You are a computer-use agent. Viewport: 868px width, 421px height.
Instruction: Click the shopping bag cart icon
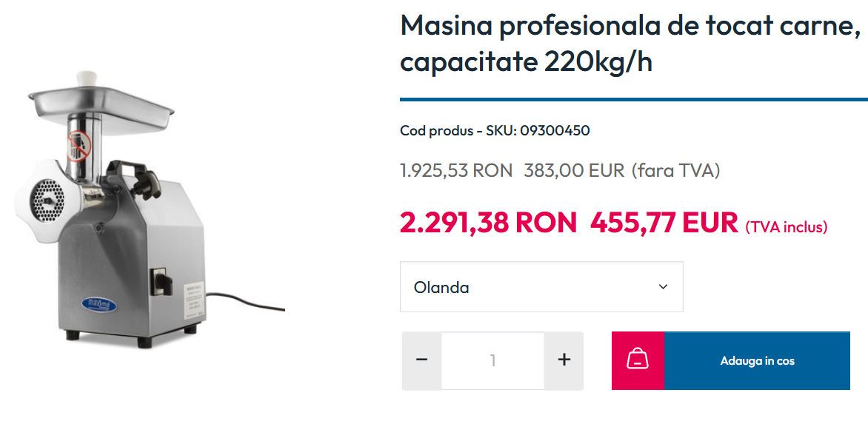637,361
